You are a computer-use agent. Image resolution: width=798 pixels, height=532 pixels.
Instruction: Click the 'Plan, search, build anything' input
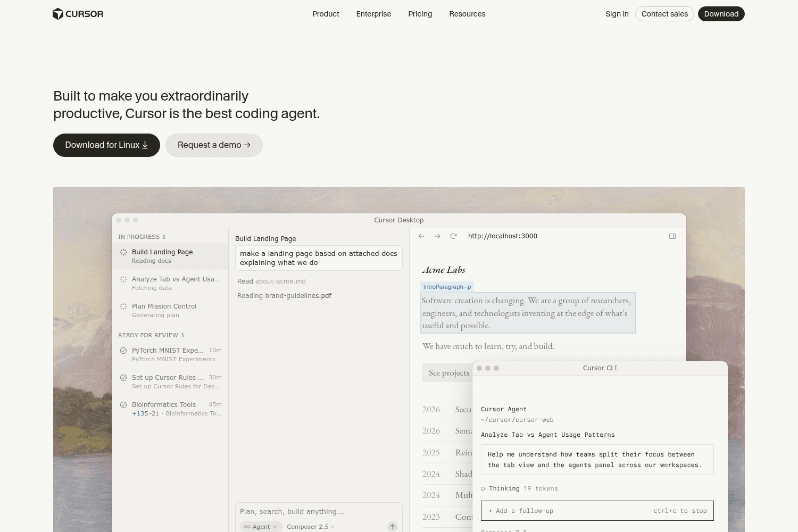(x=319, y=512)
